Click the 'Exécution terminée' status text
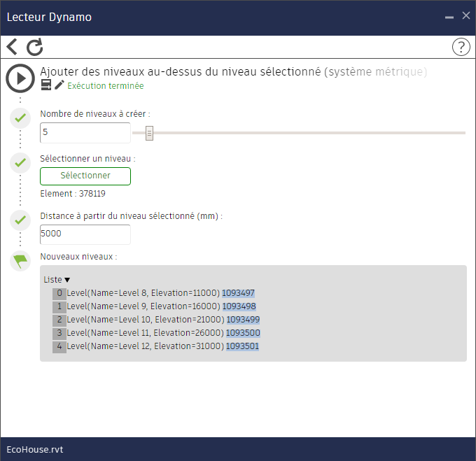 click(x=105, y=86)
